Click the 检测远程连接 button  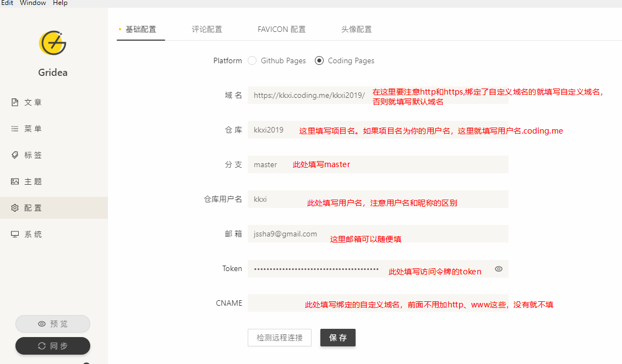tap(280, 338)
